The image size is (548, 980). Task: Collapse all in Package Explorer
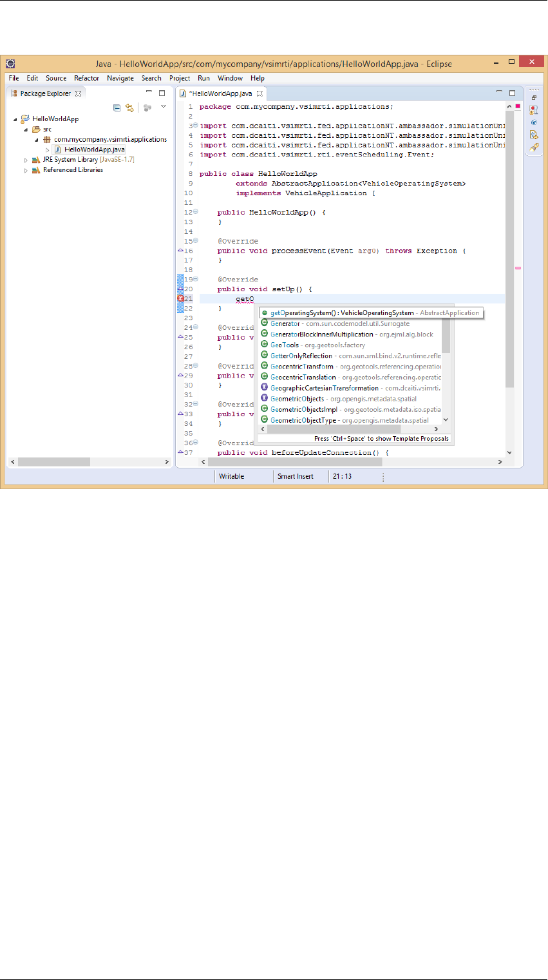[x=117, y=108]
